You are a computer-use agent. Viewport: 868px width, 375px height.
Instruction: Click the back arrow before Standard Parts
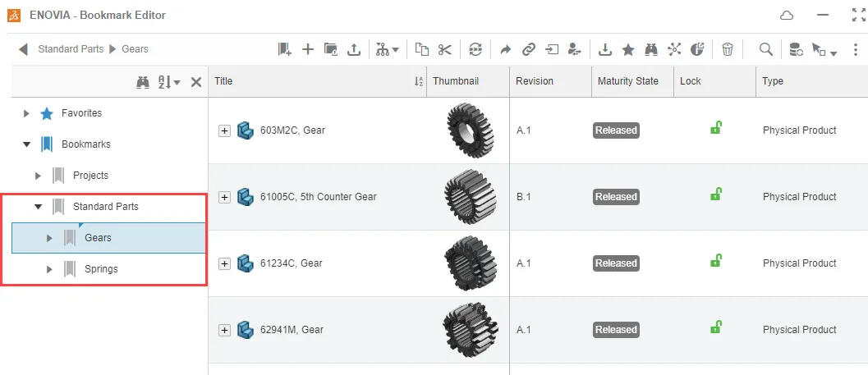[23, 49]
